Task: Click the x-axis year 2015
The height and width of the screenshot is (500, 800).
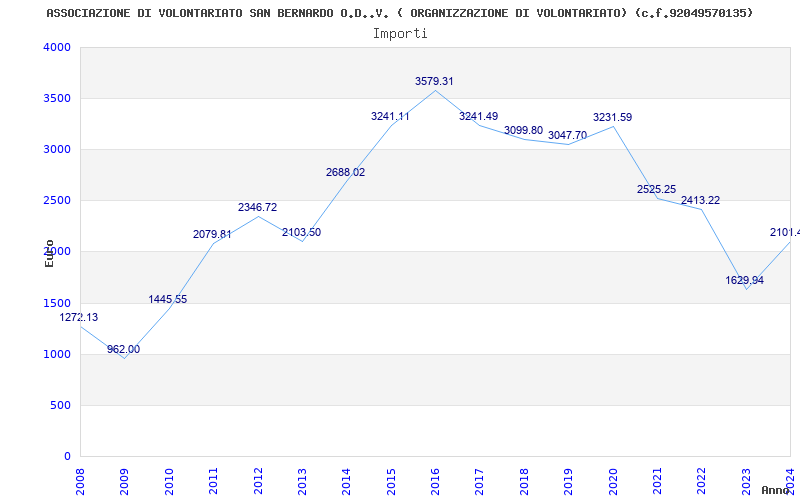Action: 391,482
